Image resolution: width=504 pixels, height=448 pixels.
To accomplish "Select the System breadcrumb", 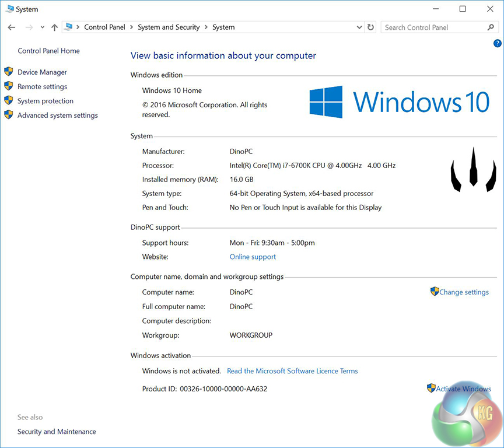I will click(223, 27).
